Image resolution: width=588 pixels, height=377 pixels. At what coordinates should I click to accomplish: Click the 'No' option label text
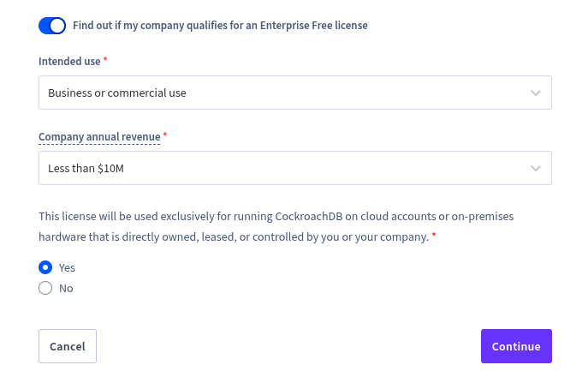(66, 289)
